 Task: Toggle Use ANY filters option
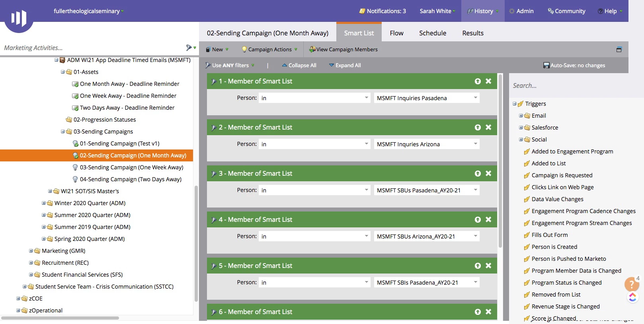[x=230, y=65]
